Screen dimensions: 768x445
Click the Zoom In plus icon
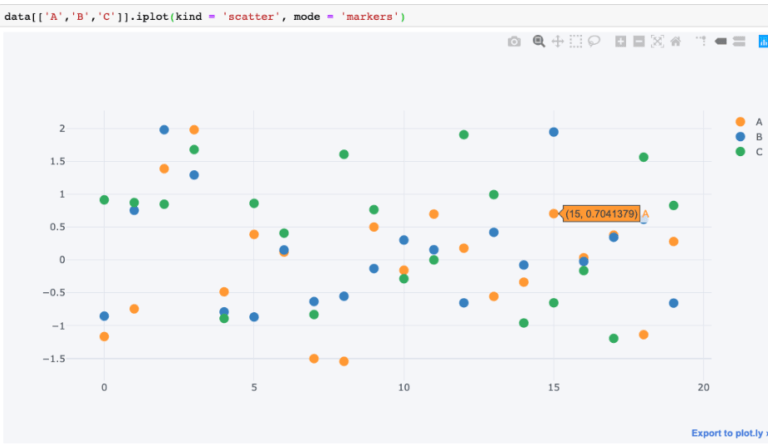tap(621, 41)
